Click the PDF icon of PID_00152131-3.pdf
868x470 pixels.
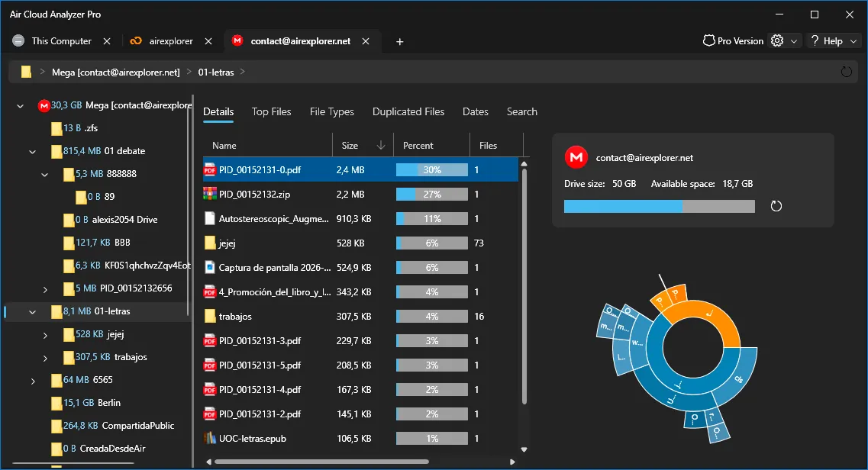click(x=210, y=341)
